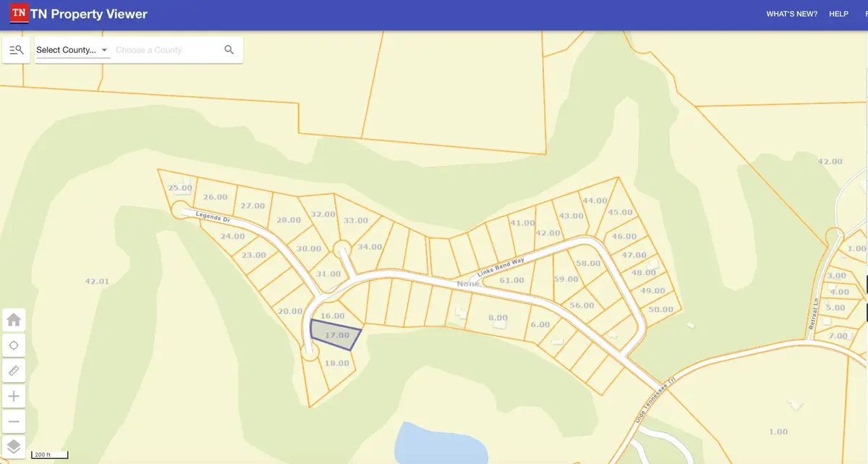This screenshot has width=868, height=464.
Task: Select parcel labeled 25.00
Action: pos(180,188)
